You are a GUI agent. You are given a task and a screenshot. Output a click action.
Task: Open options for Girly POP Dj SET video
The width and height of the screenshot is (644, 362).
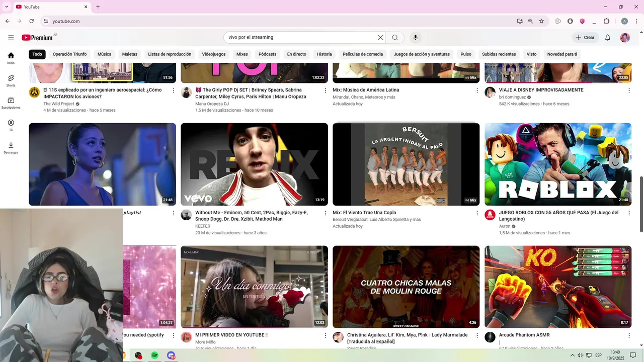pos(326,90)
